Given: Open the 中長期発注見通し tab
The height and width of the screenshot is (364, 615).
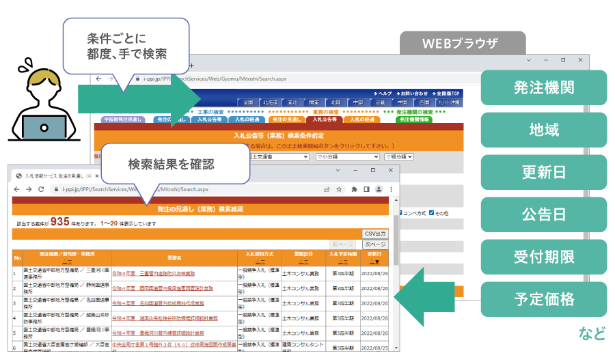Looking at the screenshot, I should coord(123,120).
